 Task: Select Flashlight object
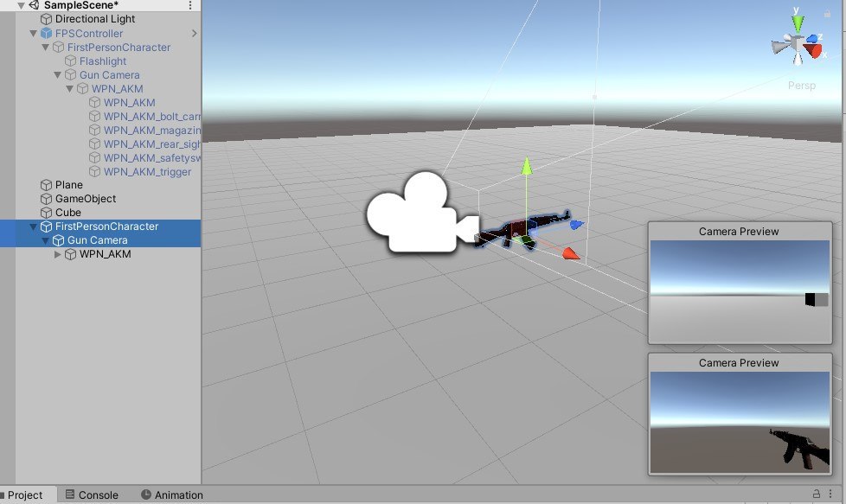click(x=103, y=61)
